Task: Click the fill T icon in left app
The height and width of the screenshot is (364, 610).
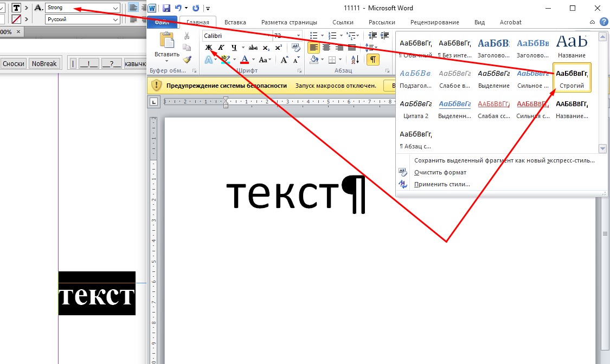Action: click(x=16, y=8)
